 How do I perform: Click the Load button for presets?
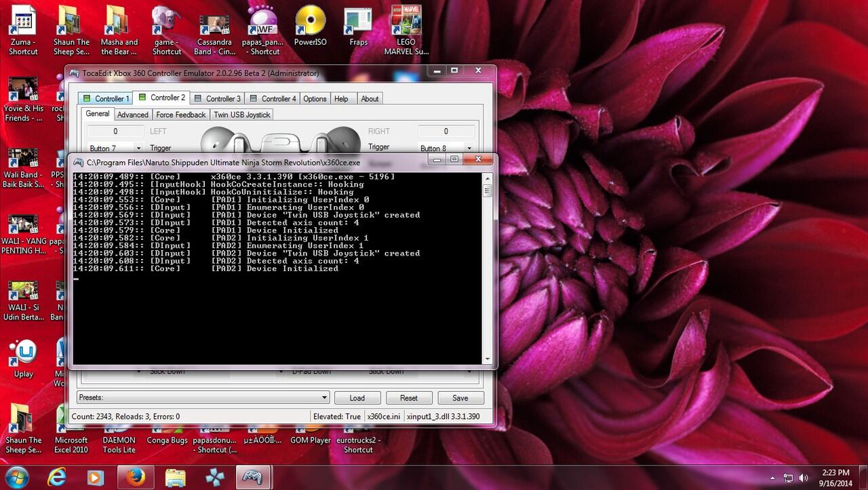click(357, 398)
